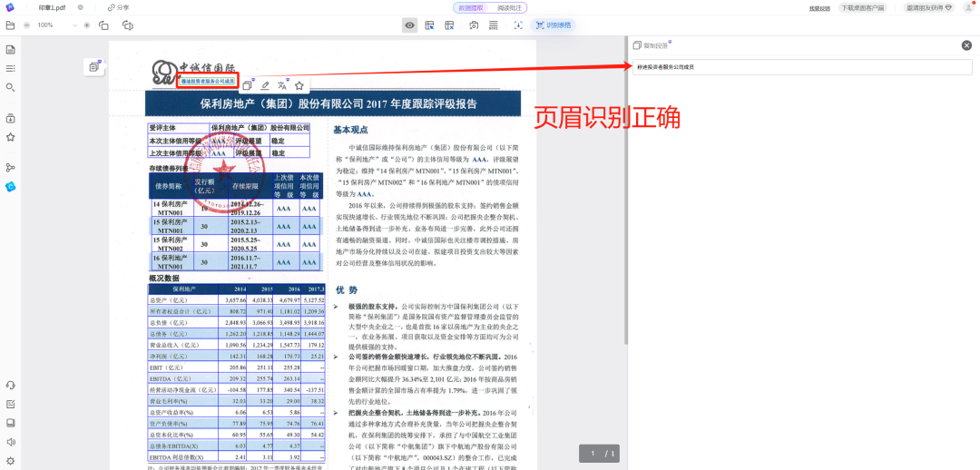Click the EBITDA（亿元） row label

point(170,378)
